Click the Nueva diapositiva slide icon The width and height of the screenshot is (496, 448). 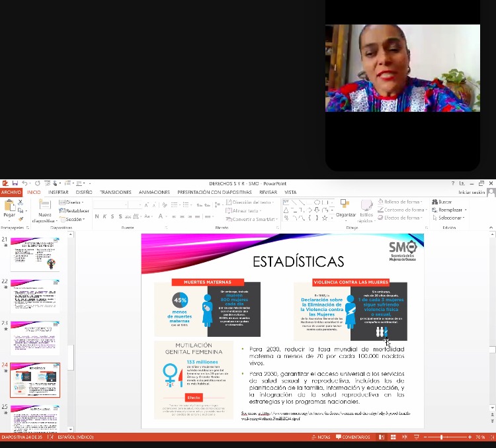pos(44,208)
